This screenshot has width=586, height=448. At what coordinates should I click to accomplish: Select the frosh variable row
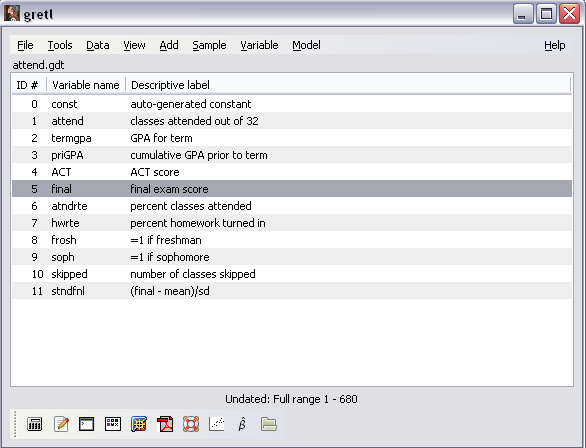[292, 240]
